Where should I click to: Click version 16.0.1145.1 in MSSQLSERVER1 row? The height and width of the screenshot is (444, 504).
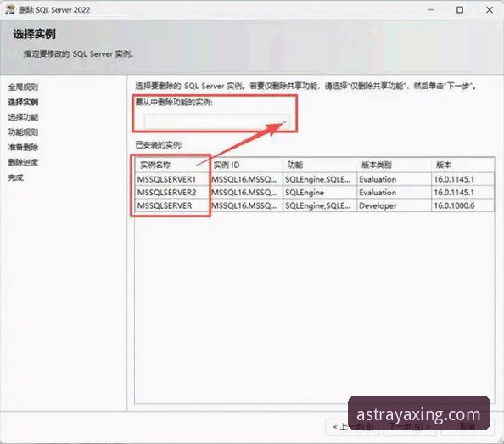pos(463,179)
